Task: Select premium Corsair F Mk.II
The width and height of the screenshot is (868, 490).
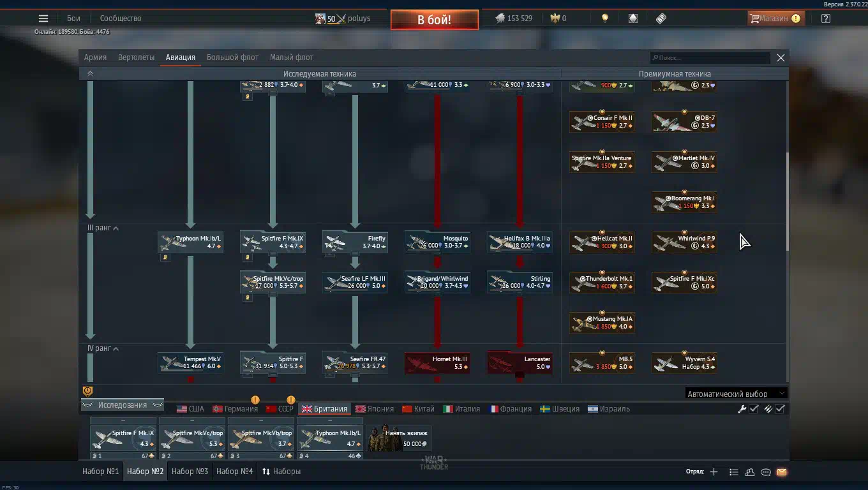Action: point(602,122)
